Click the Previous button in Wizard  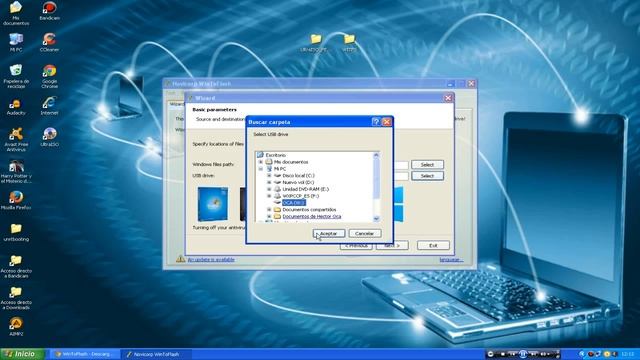356,246
